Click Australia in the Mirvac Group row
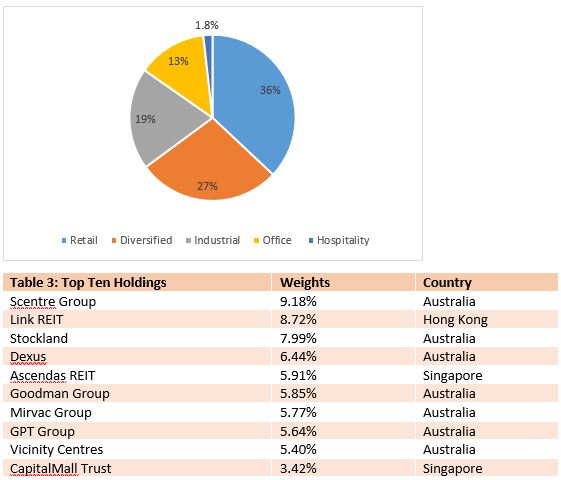561x480 pixels. point(449,412)
